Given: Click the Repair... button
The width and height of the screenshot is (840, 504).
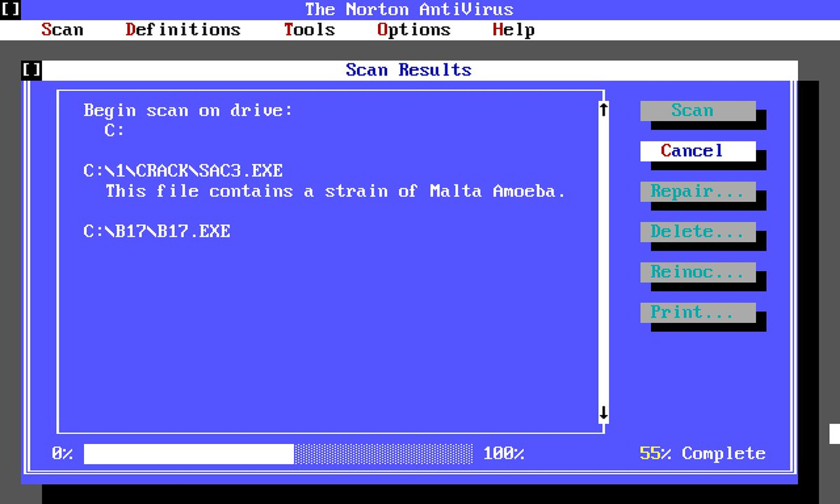Looking at the screenshot, I should pyautogui.click(x=697, y=192).
